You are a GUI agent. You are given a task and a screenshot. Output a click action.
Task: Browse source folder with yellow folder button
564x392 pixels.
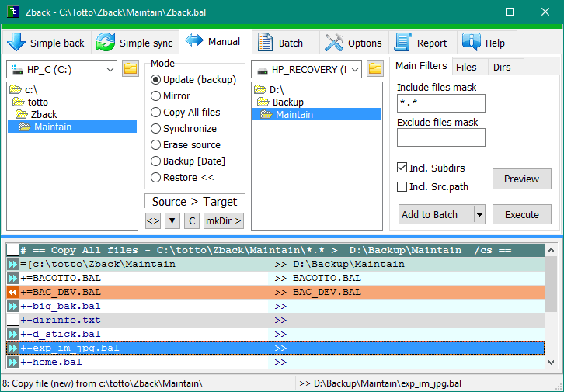(x=131, y=69)
